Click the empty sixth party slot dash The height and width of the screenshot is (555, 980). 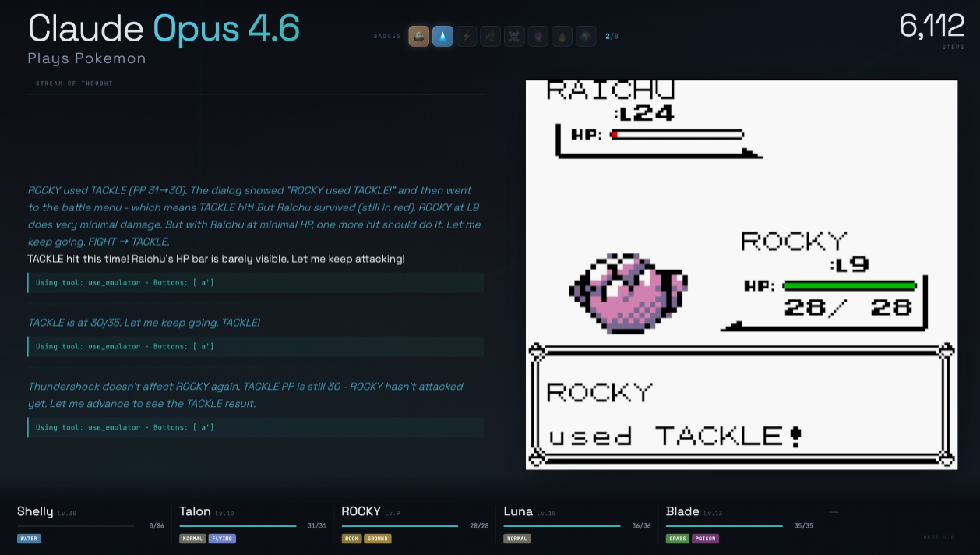[x=834, y=512]
